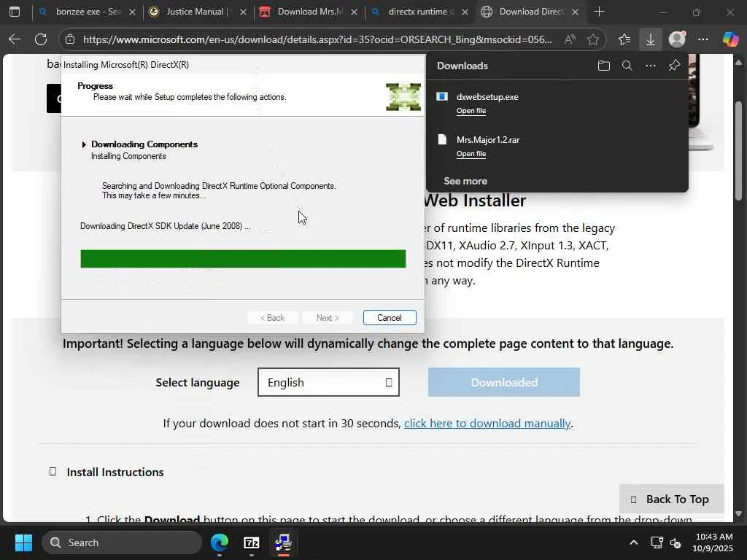This screenshot has width=747, height=560.
Task: Open 7-Zip from the taskbar
Action: tap(251, 542)
